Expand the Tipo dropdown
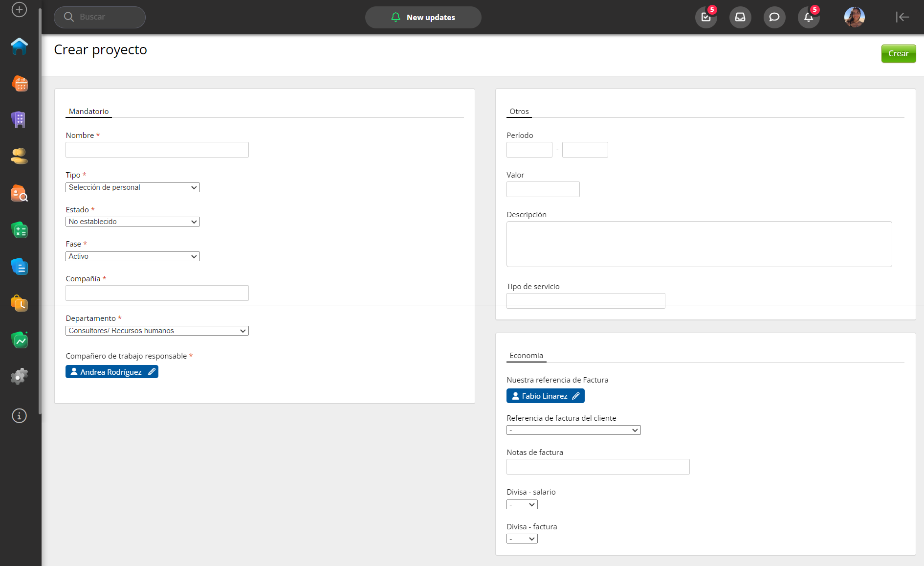This screenshot has width=924, height=566. pyautogui.click(x=132, y=187)
